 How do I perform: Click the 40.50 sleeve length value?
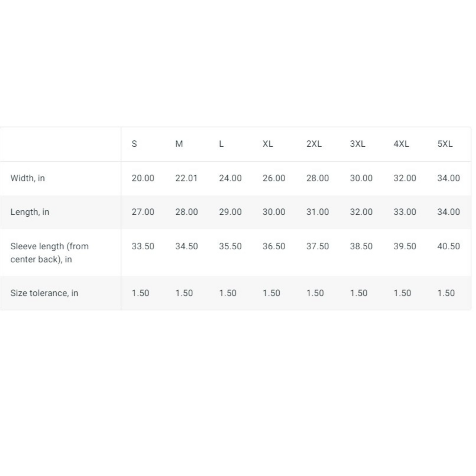coord(448,246)
